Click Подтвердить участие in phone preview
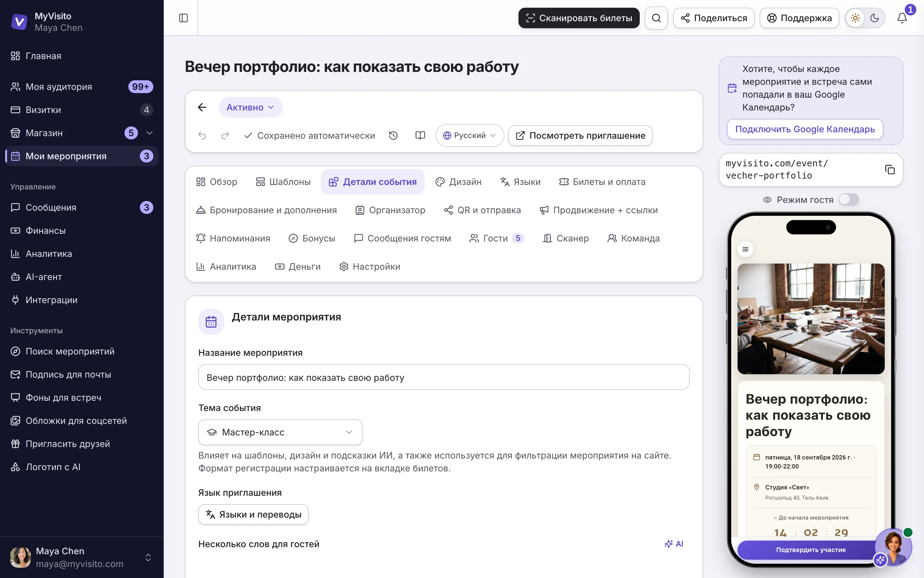924x578 pixels. tap(811, 550)
